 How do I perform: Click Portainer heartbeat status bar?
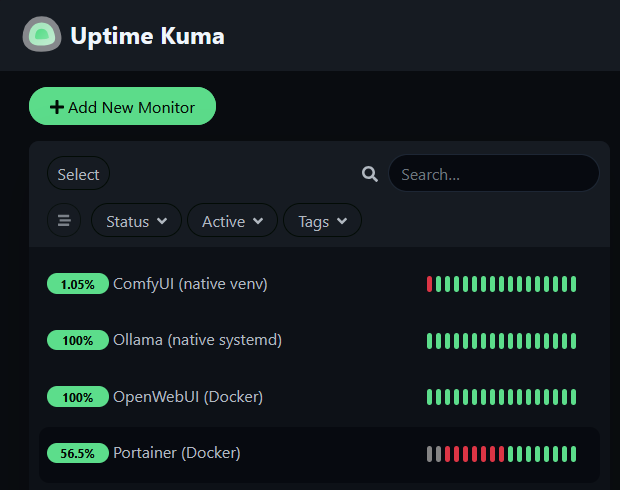[x=501, y=454]
